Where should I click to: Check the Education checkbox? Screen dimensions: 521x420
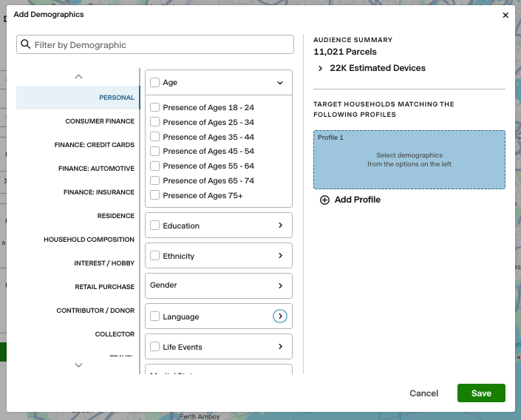tap(155, 226)
